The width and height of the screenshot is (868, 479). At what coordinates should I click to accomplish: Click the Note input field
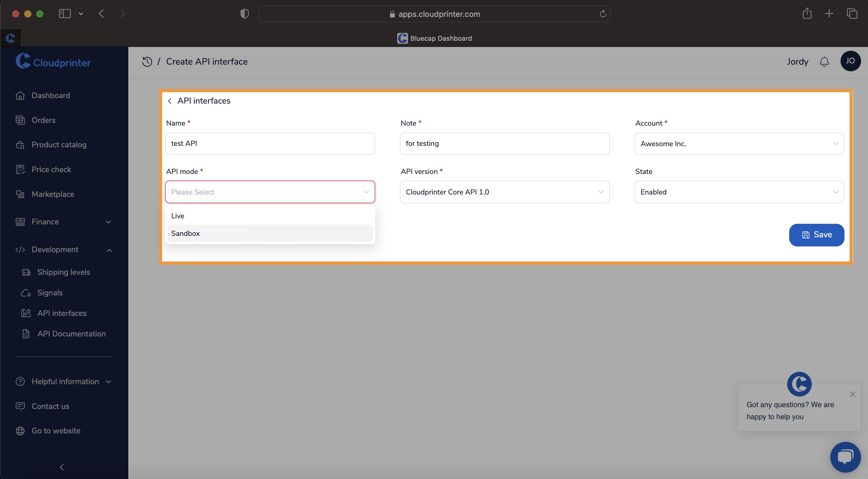click(504, 143)
